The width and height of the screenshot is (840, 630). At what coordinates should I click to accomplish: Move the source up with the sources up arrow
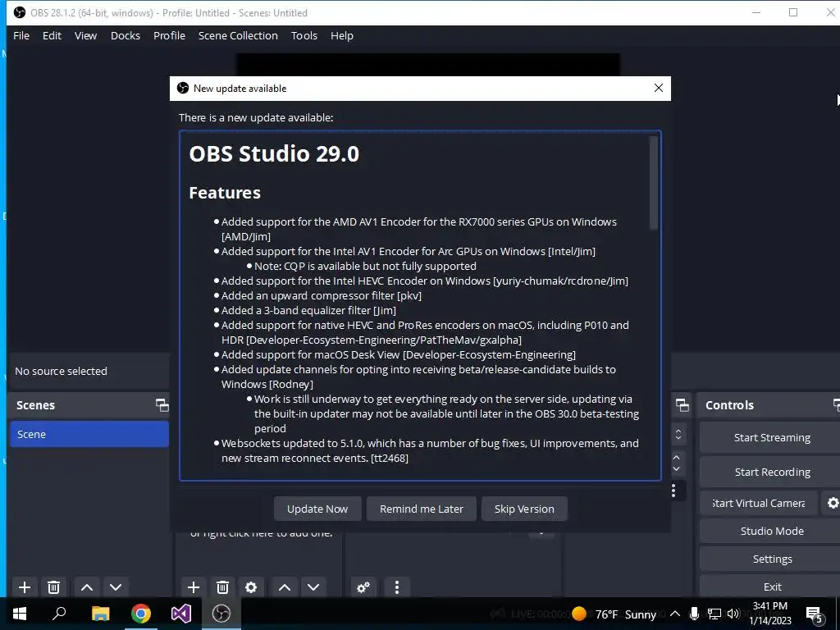[285, 587]
